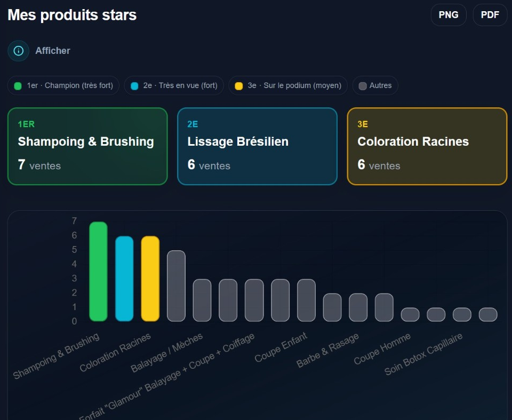Image resolution: width=512 pixels, height=420 pixels.
Task: Click the Coupe Enfant axis label
Action: (281, 347)
